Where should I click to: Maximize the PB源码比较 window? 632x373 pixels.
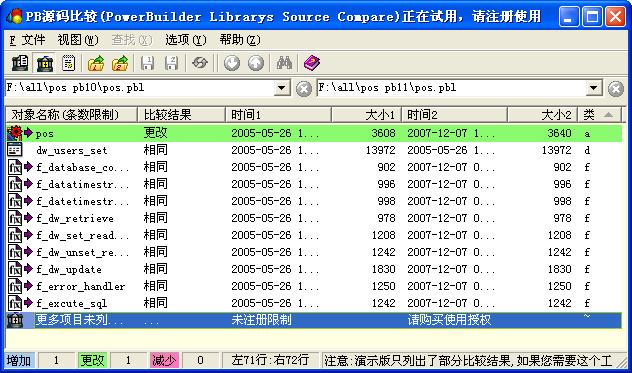pos(592,17)
